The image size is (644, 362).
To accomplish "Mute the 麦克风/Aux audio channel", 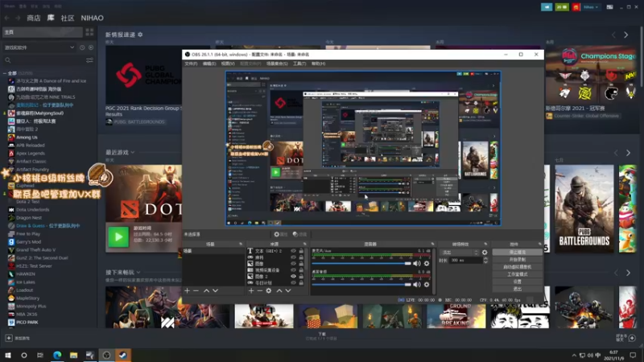I will (x=417, y=264).
